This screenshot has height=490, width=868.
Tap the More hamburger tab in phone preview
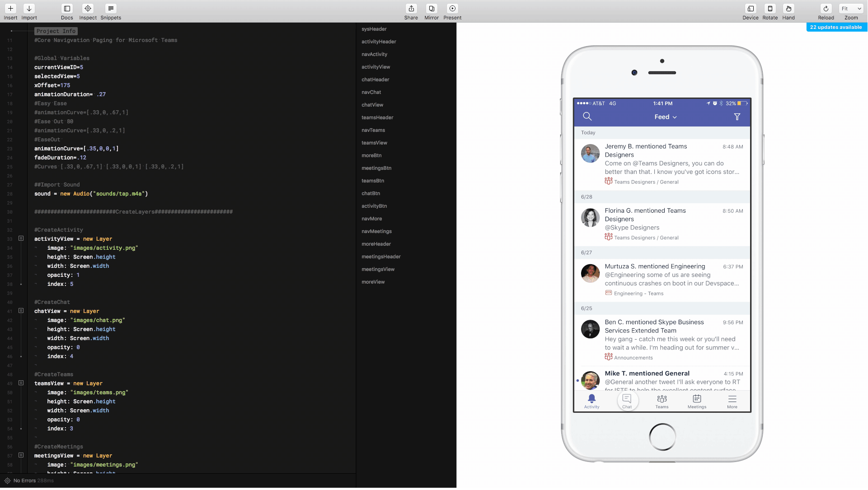732,401
